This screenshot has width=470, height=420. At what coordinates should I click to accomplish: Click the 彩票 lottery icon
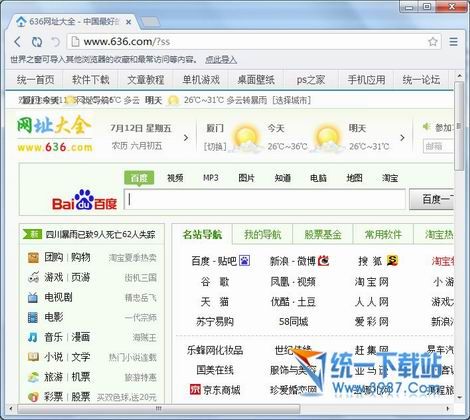[33, 397]
